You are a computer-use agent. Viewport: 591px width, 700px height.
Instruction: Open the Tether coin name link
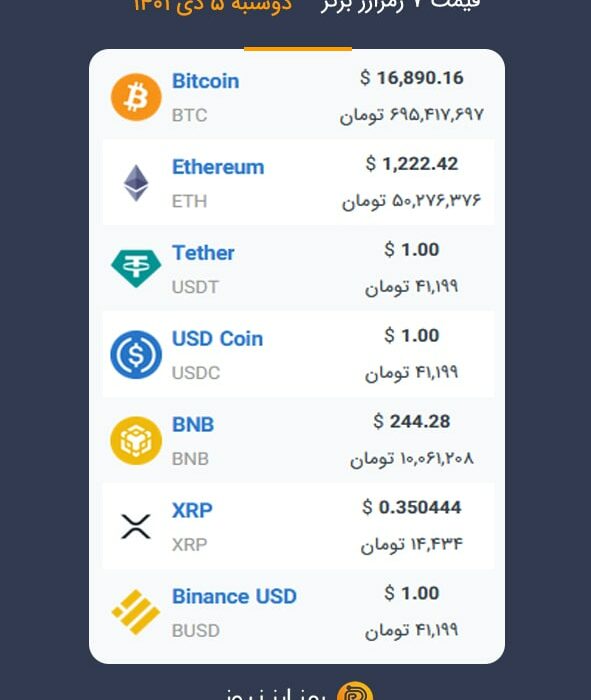[x=203, y=253]
